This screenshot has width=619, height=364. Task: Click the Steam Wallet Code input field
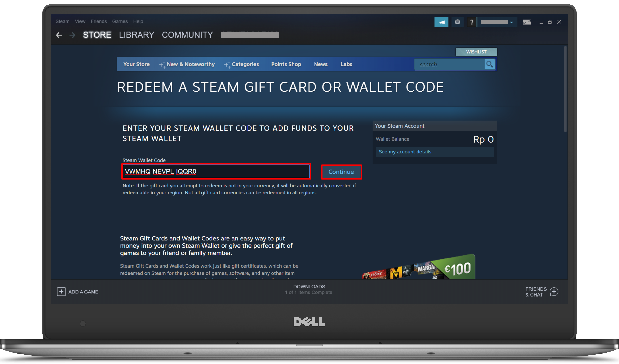tap(217, 171)
